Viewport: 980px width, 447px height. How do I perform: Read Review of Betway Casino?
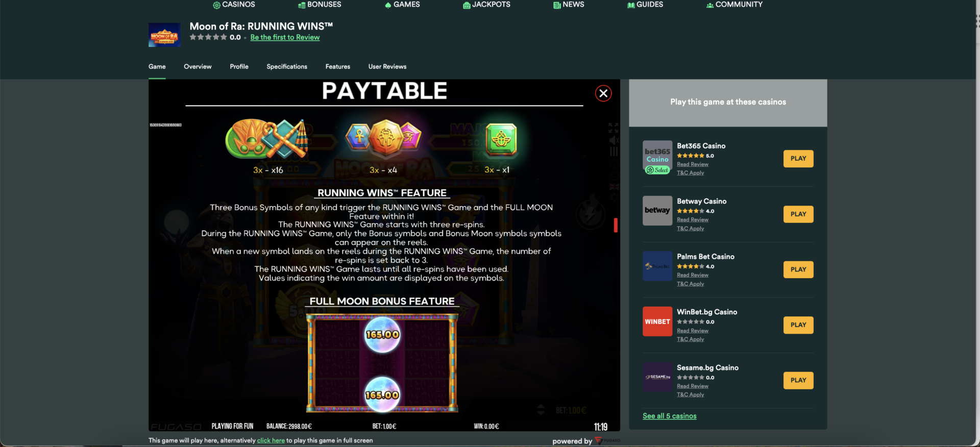point(693,220)
